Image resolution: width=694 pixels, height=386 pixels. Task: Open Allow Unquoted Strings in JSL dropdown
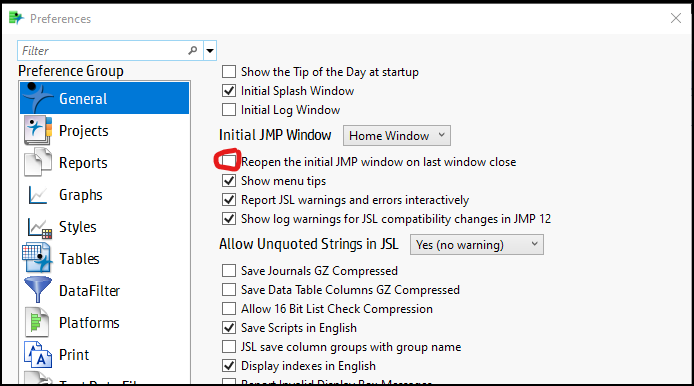point(477,245)
